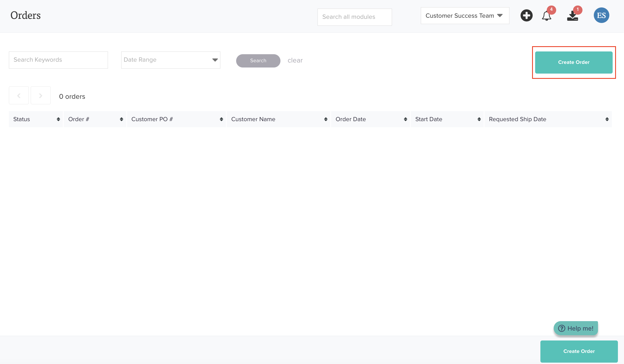This screenshot has height=364, width=624.
Task: Sort the table by Status column
Action: 58,119
